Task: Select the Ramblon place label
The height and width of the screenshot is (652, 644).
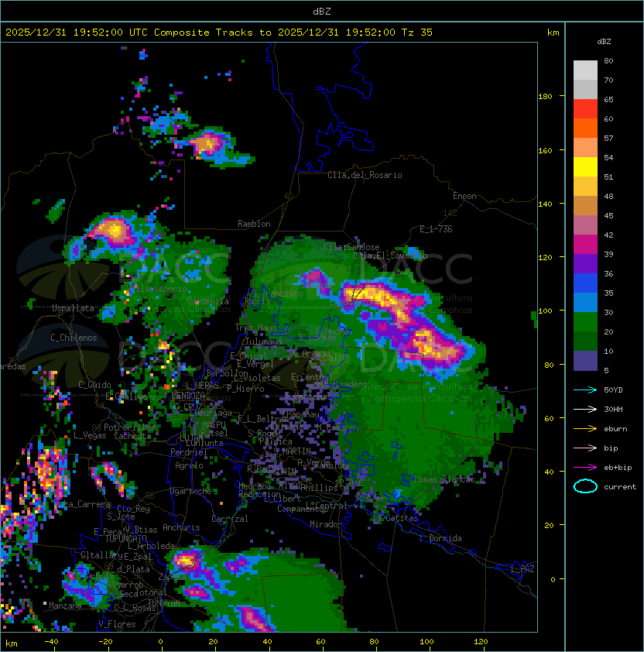Action: click(x=254, y=224)
